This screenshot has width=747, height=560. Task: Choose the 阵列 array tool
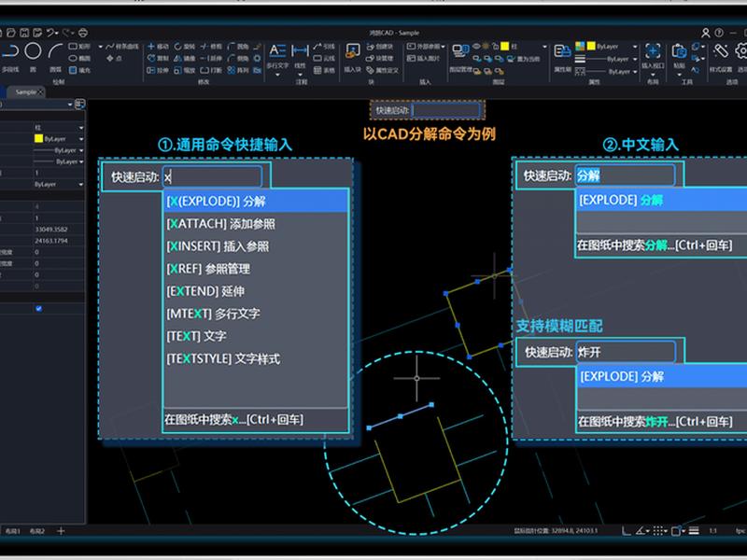tap(238, 70)
